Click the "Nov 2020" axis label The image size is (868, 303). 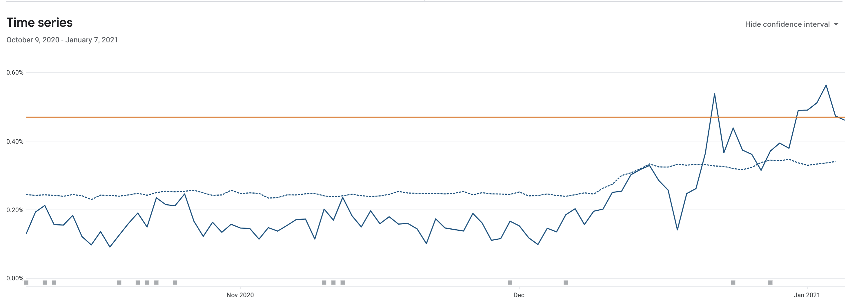(240, 295)
